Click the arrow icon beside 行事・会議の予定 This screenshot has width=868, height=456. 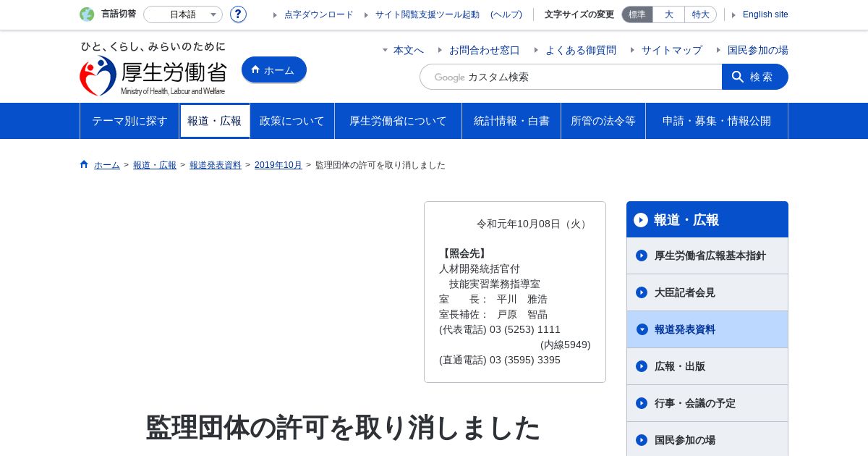coord(642,403)
